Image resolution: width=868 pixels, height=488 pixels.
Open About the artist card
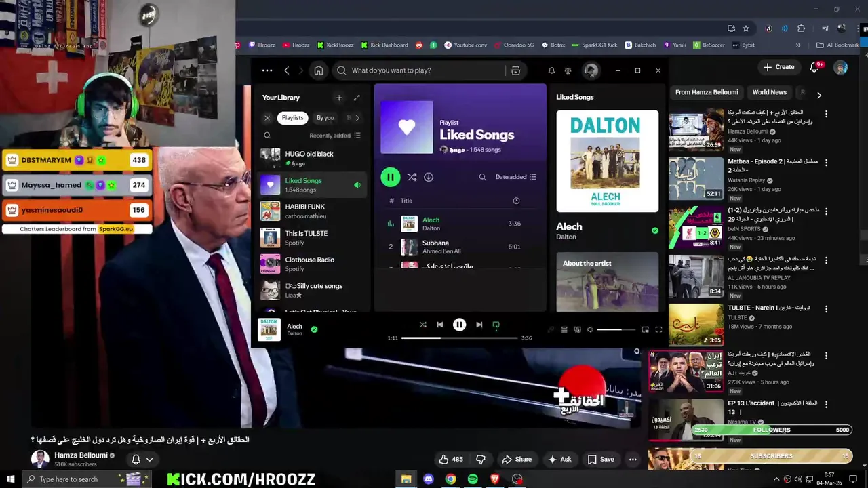607,282
